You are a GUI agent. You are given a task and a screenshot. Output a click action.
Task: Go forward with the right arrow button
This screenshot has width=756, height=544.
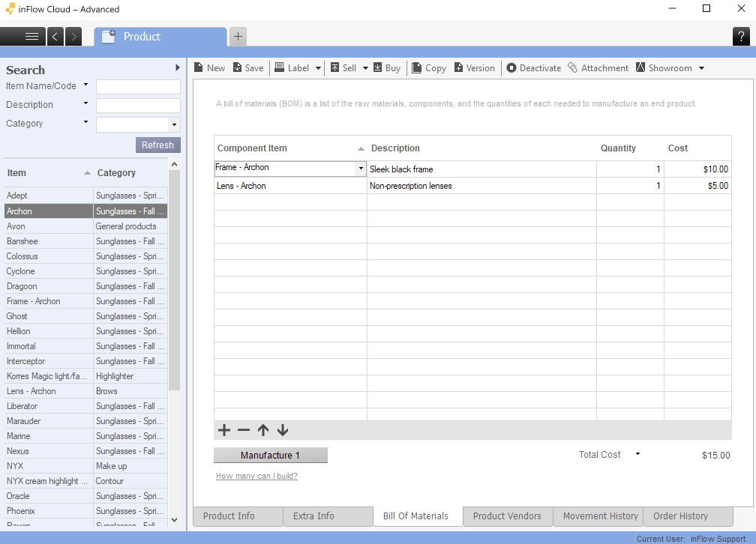click(73, 37)
